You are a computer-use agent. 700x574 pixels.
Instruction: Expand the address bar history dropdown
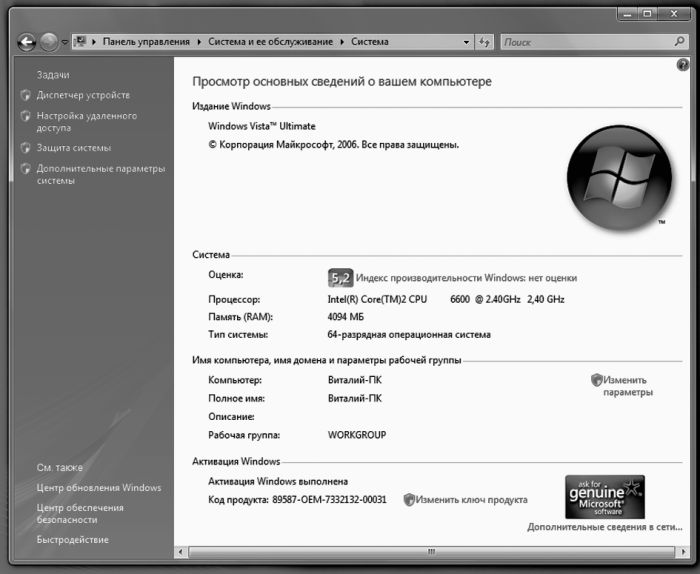[x=467, y=42]
